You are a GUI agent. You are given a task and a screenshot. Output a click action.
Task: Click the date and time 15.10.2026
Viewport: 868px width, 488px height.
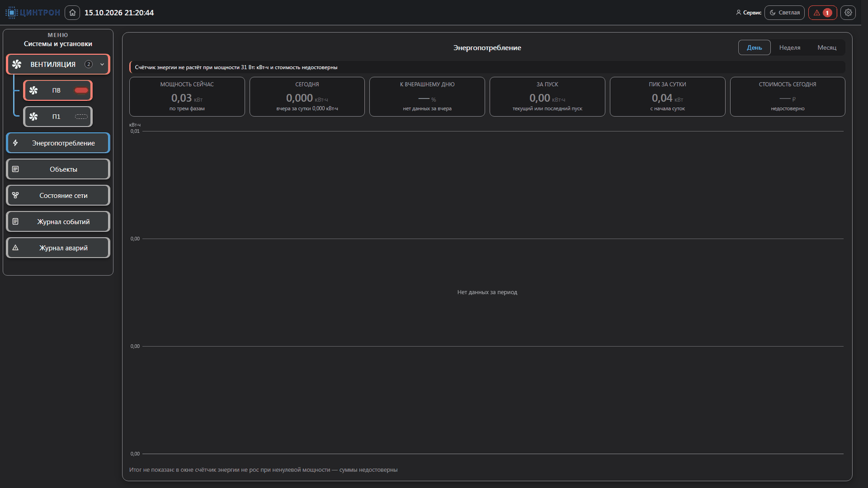[x=119, y=12]
